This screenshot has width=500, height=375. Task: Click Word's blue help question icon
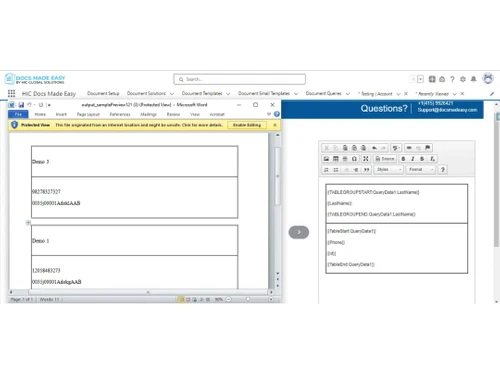pos(277,114)
